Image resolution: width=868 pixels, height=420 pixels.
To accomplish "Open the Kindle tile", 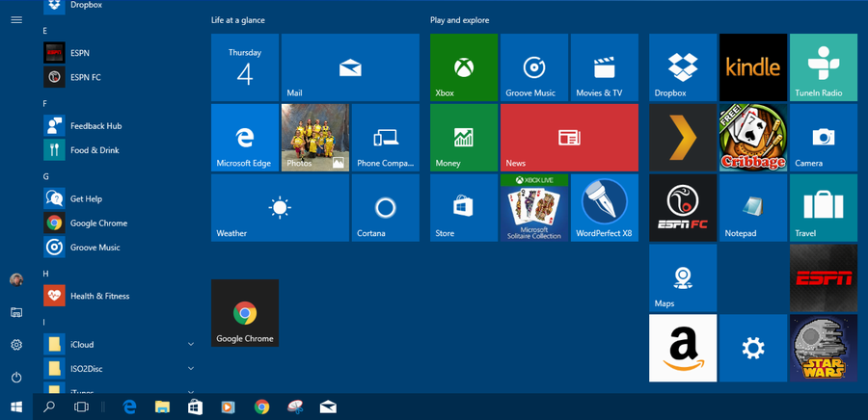I will (x=753, y=67).
